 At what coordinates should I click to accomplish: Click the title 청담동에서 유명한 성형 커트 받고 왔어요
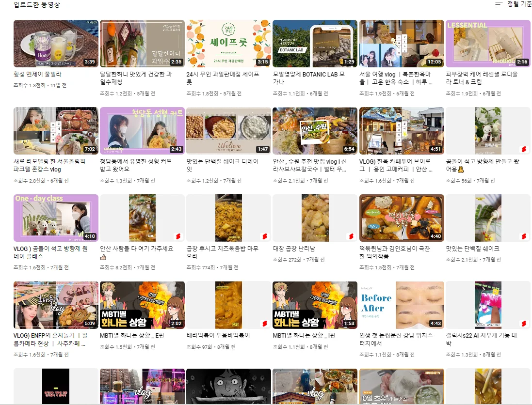[x=136, y=165]
